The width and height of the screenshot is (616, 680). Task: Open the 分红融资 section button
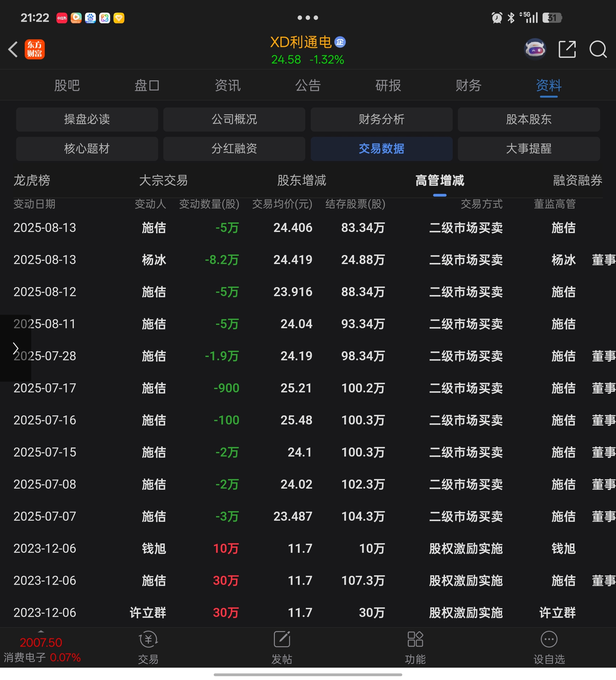coord(234,149)
